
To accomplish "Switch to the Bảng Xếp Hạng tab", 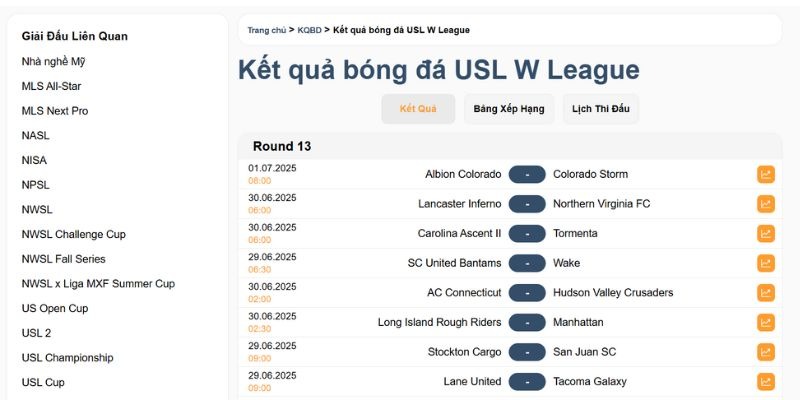I will click(509, 109).
